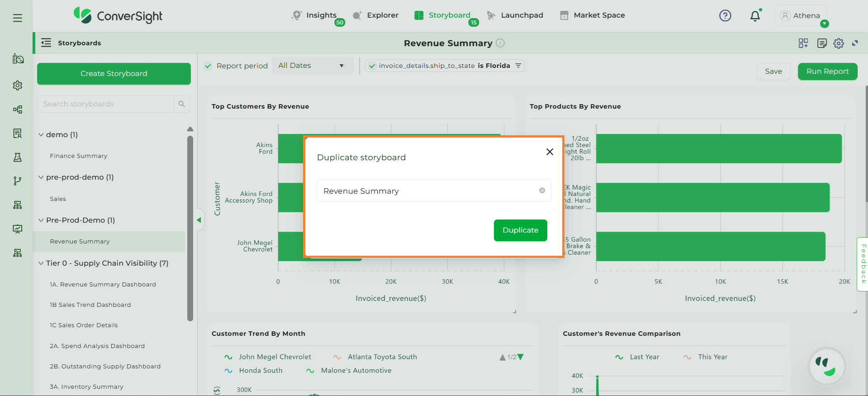
Task: Toggle the Report period checkbox
Action: pos(208,66)
